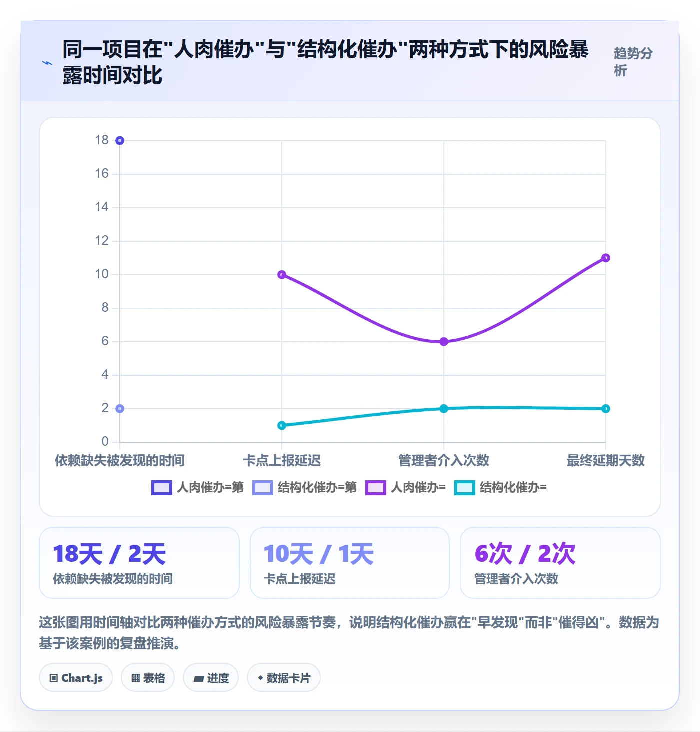Image resolution: width=700 pixels, height=732 pixels.
Task: Click the dark blue legend swatch for 人肉催办=第
Action: [x=162, y=488]
